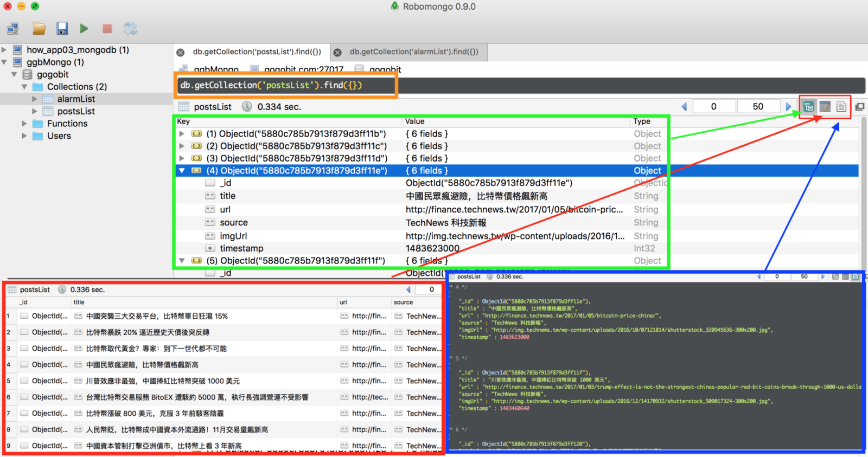The height and width of the screenshot is (457, 868).
Task: Click the clock icon beside 0.334 sec.
Action: pos(247,107)
